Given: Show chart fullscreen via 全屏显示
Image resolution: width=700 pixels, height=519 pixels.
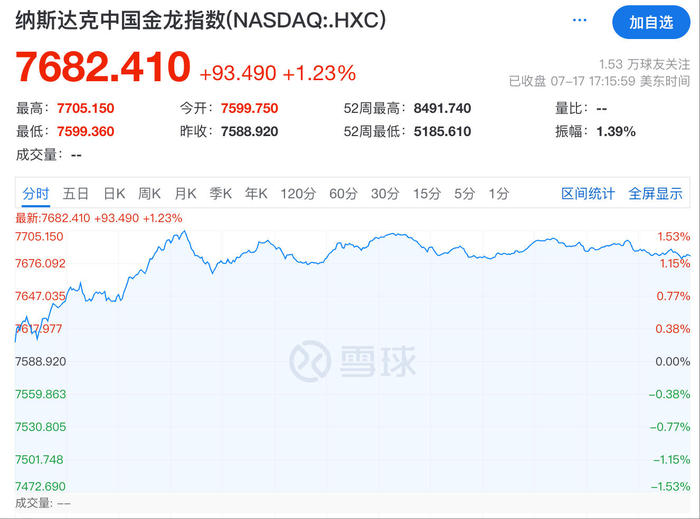Looking at the screenshot, I should [x=655, y=194].
